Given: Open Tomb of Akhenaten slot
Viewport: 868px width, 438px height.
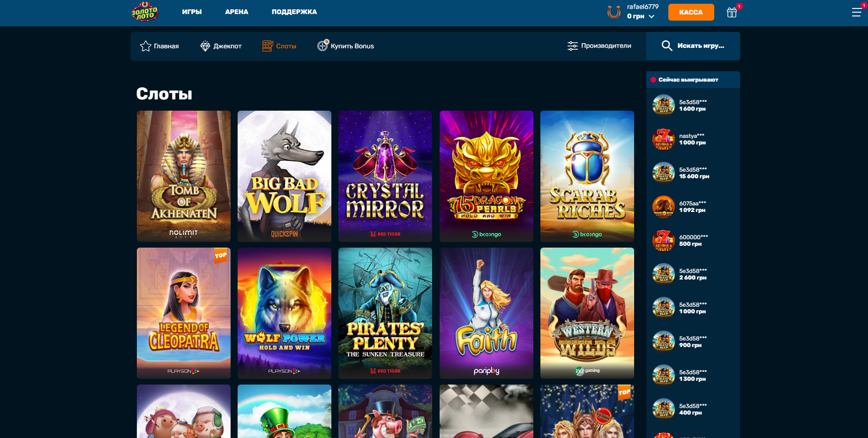Looking at the screenshot, I should pos(184,176).
